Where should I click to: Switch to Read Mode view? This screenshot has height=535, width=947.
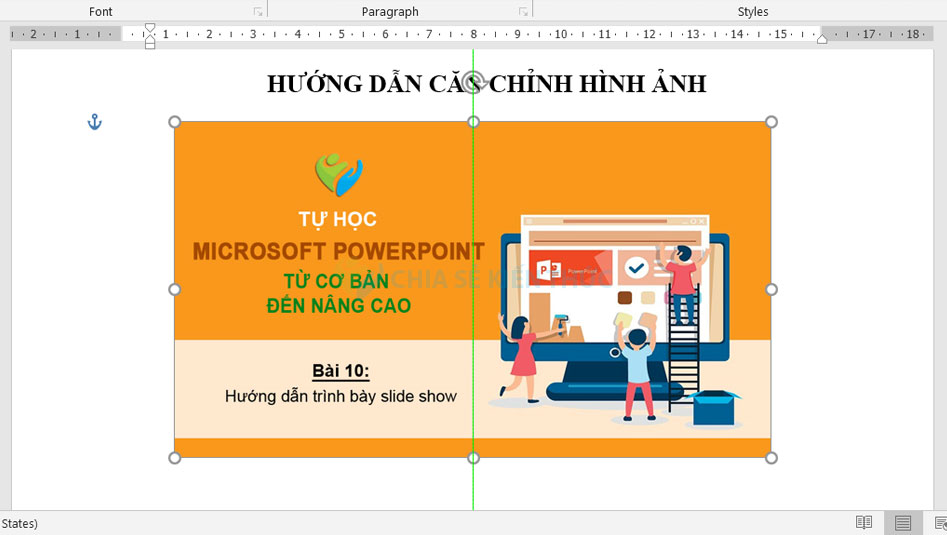[x=864, y=522]
